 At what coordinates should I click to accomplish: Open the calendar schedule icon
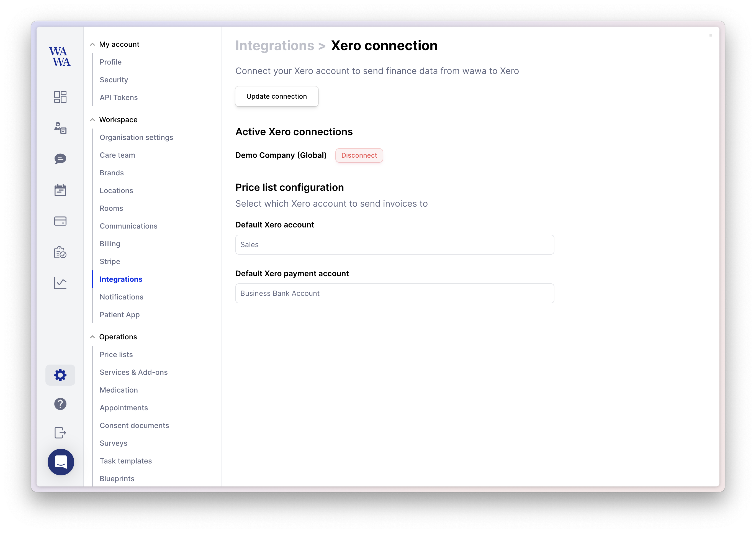60,190
